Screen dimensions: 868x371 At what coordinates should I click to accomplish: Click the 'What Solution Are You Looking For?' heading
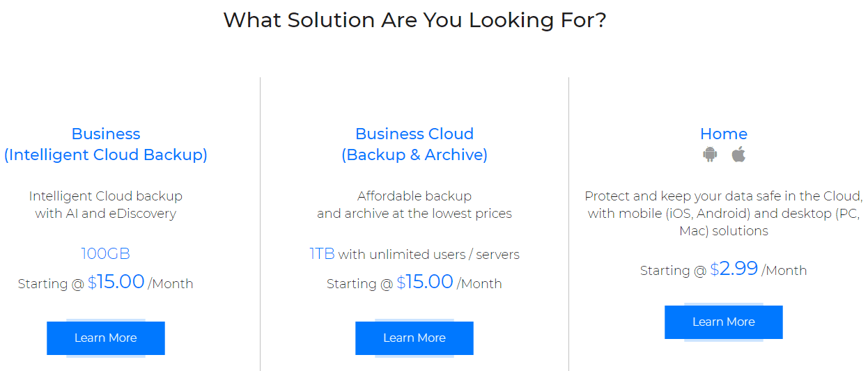pos(414,19)
